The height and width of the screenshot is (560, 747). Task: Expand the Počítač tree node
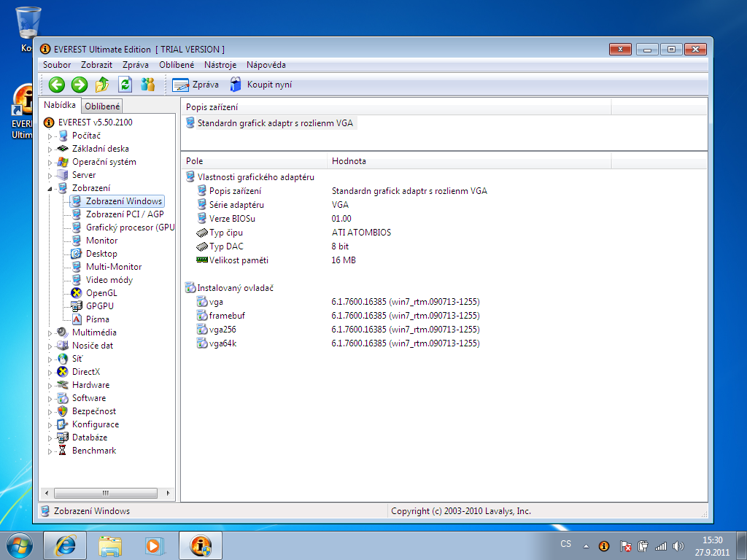point(50,136)
